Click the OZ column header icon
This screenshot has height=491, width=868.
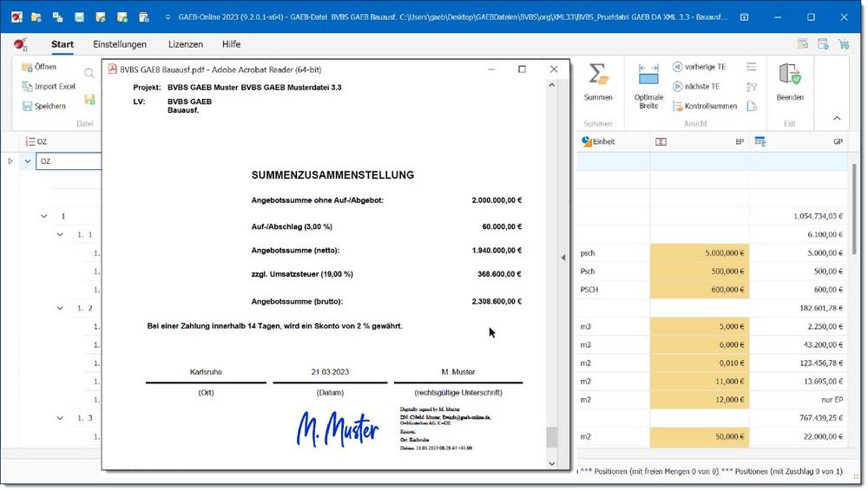[30, 141]
